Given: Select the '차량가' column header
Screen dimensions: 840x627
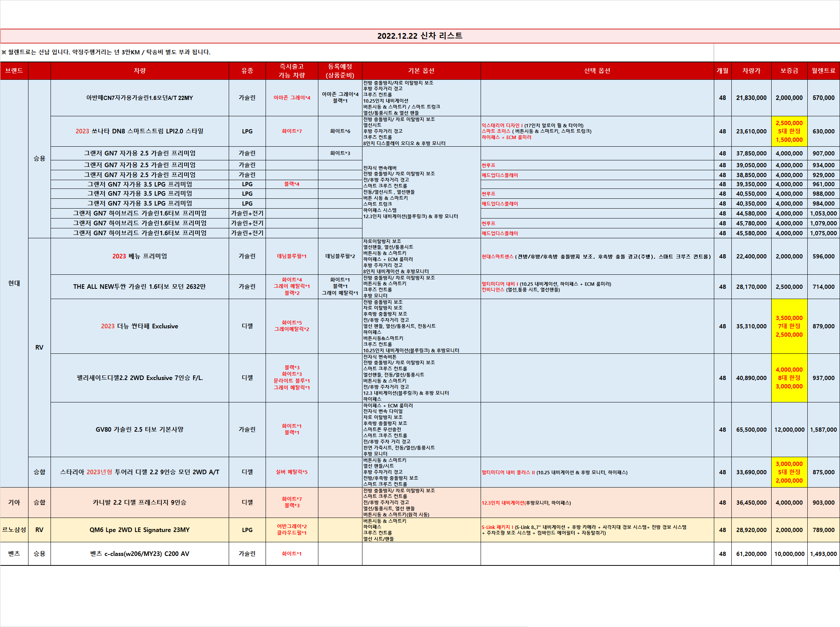Looking at the screenshot, I should point(751,71).
